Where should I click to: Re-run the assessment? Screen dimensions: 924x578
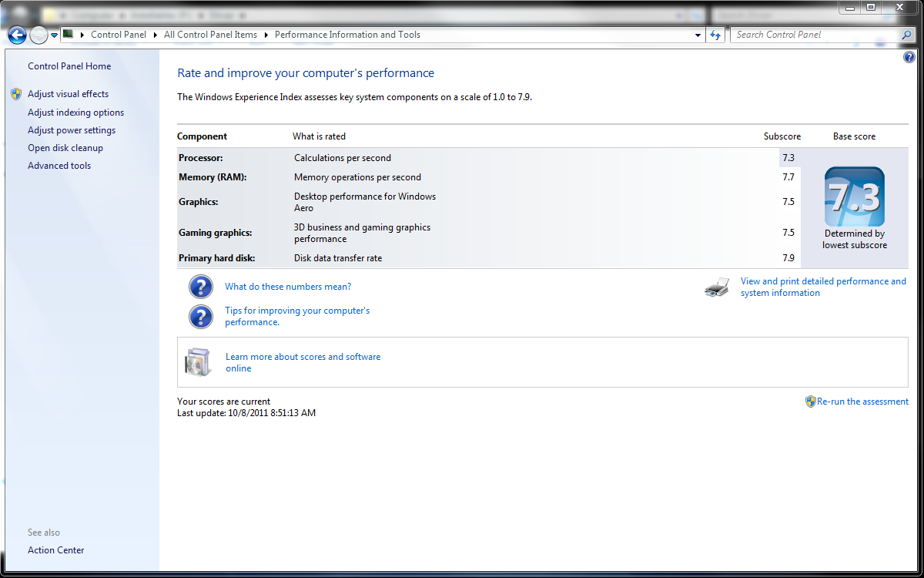click(x=862, y=402)
